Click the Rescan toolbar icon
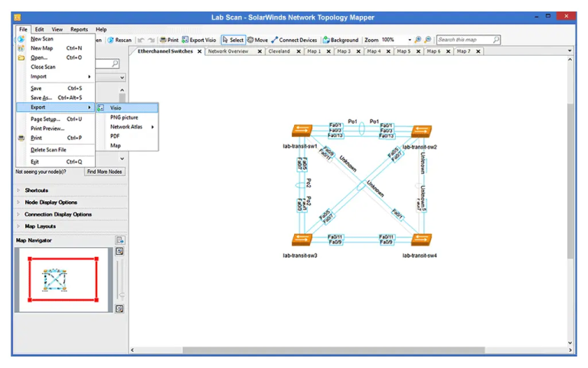The width and height of the screenshot is (588, 368). point(110,40)
